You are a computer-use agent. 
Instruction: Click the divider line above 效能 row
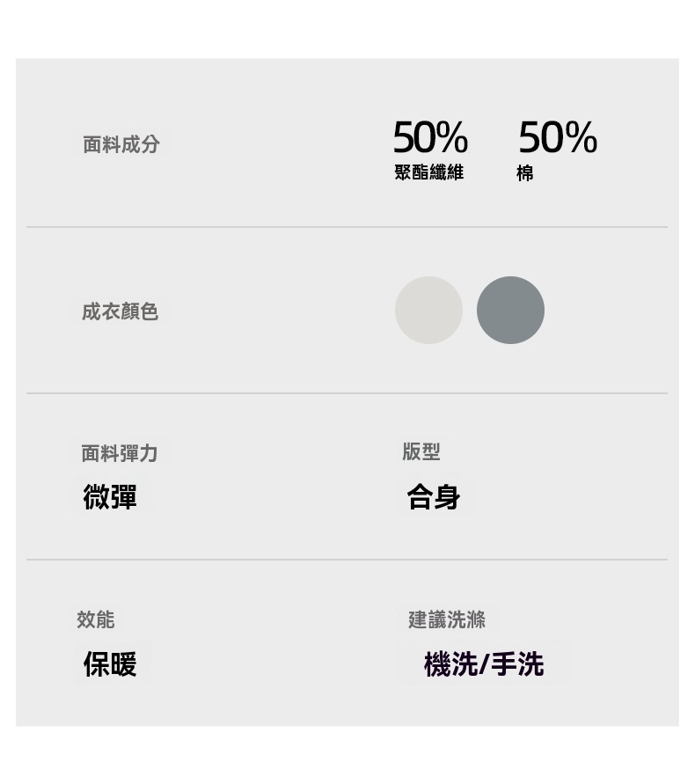[347, 560]
